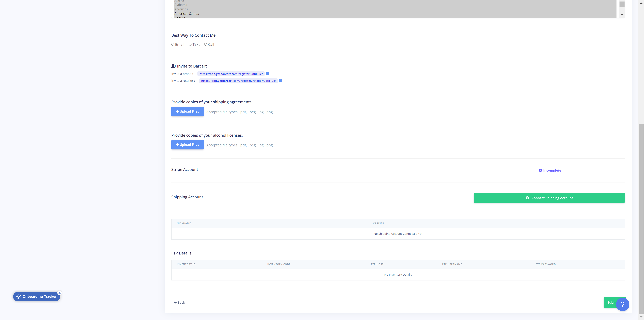The height and width of the screenshot is (320, 644).
Task: Select the Email radio button for contact preference
Action: (173, 44)
